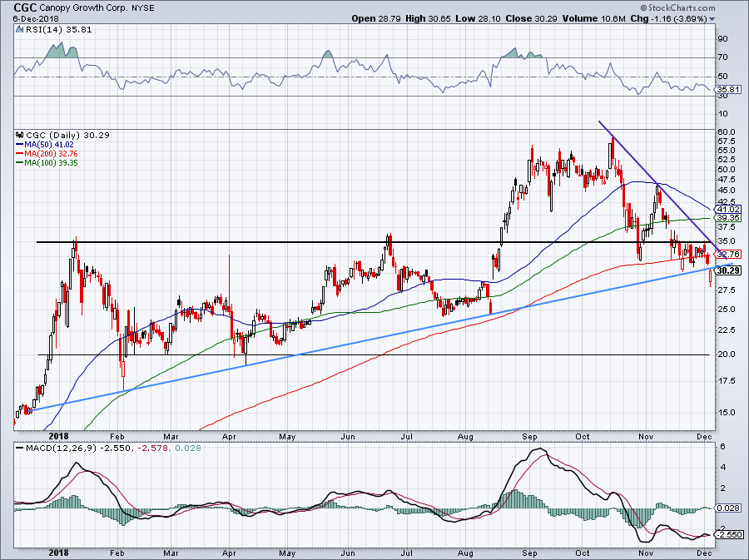Click the Nov label on lower time axis
Viewport: 749px width, 560px height.
point(646,553)
